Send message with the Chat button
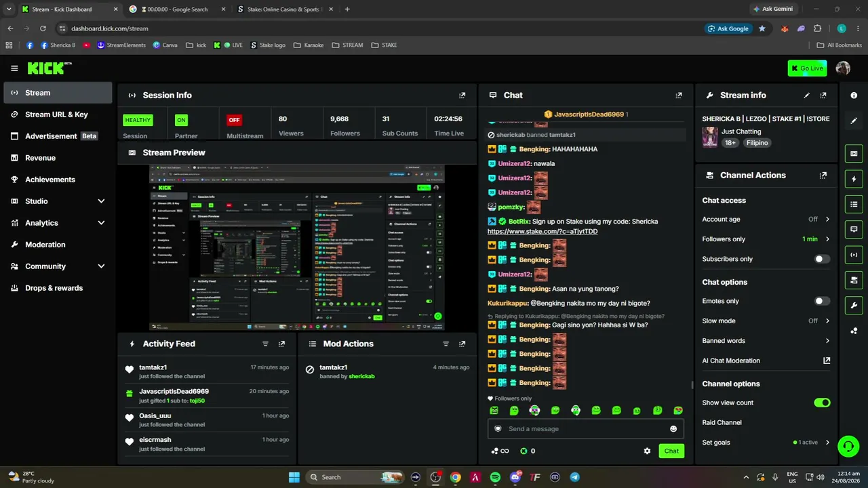This screenshot has width=868, height=488. tap(671, 451)
